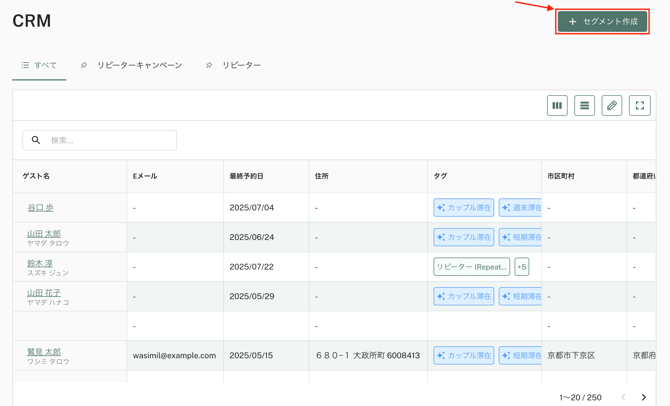Image resolution: width=670 pixels, height=406 pixels.
Task: Click カップル滞在 tag in 山田 花子 row
Action: point(464,296)
